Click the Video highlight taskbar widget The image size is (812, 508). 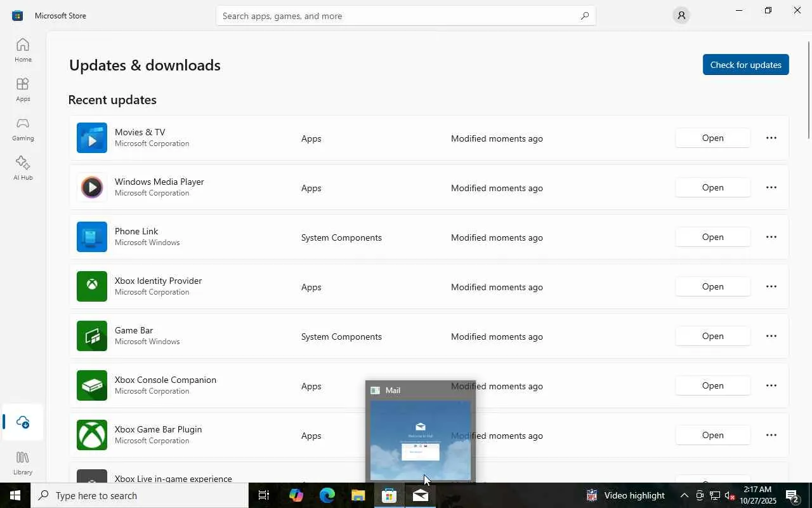pos(625,495)
